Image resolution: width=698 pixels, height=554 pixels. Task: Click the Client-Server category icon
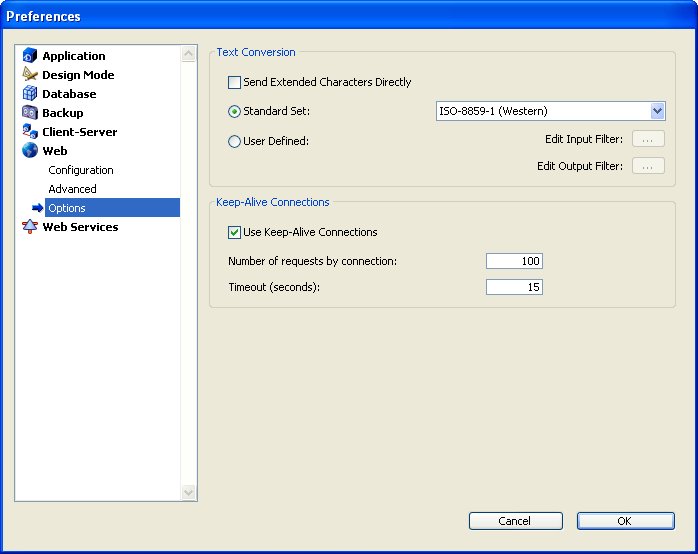tap(30, 132)
